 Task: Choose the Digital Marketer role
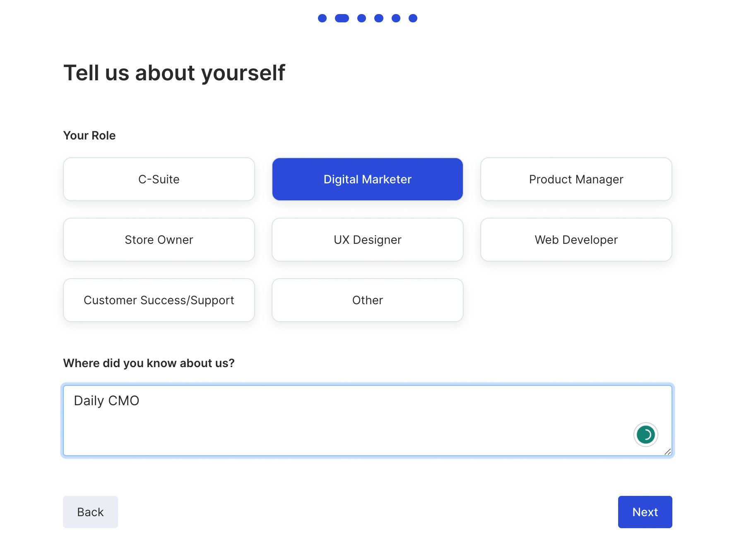pos(368,179)
